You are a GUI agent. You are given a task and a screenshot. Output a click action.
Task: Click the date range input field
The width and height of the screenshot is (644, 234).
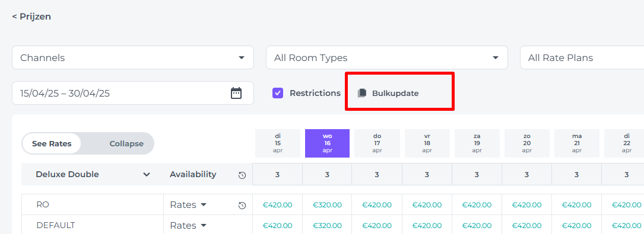coord(133,93)
